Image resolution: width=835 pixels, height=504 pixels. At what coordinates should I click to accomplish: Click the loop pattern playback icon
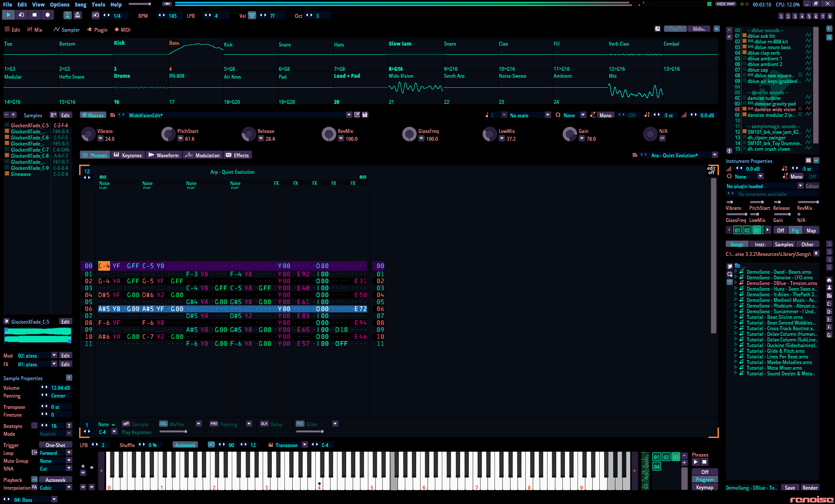[21, 15]
